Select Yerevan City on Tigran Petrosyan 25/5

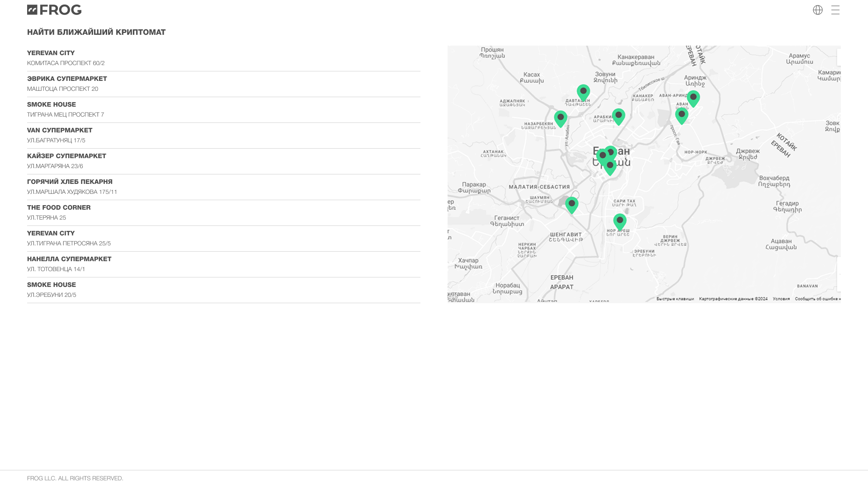click(51, 233)
